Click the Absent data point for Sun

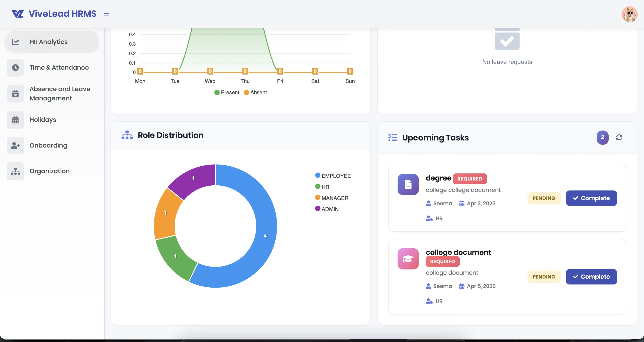(x=350, y=71)
